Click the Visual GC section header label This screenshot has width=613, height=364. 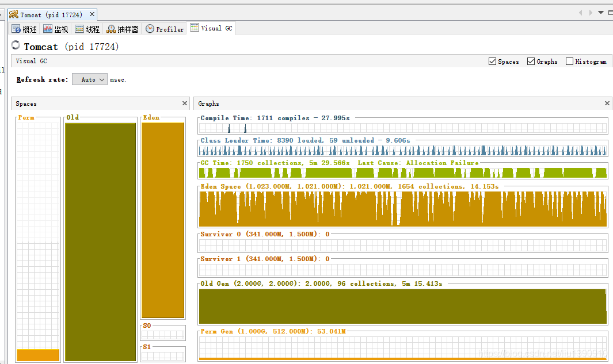tap(31, 61)
